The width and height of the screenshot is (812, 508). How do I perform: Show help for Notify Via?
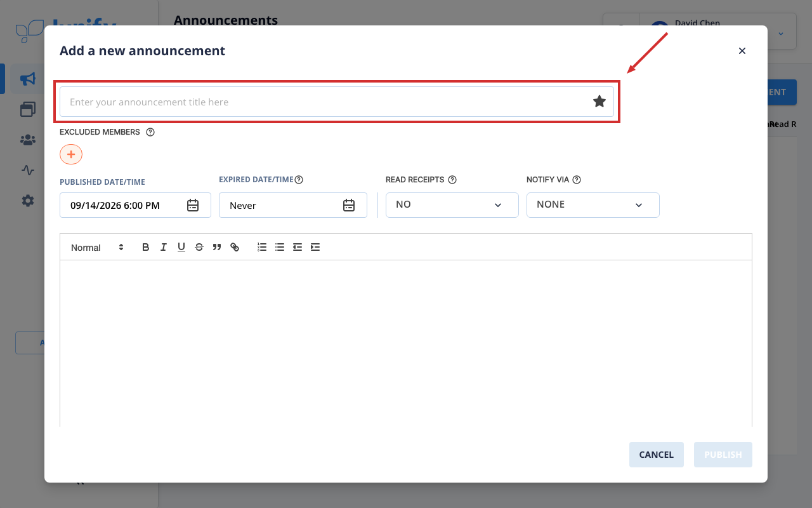pos(577,180)
